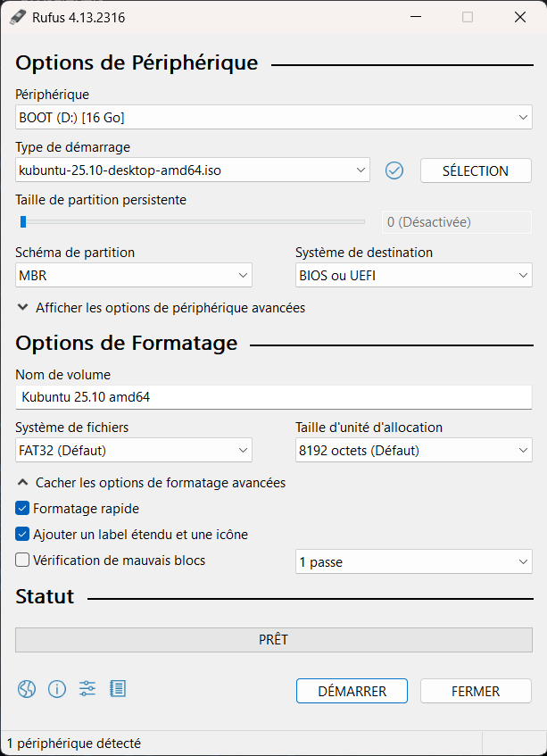Open the language globe icon
This screenshot has height=756, width=547.
click(27, 689)
